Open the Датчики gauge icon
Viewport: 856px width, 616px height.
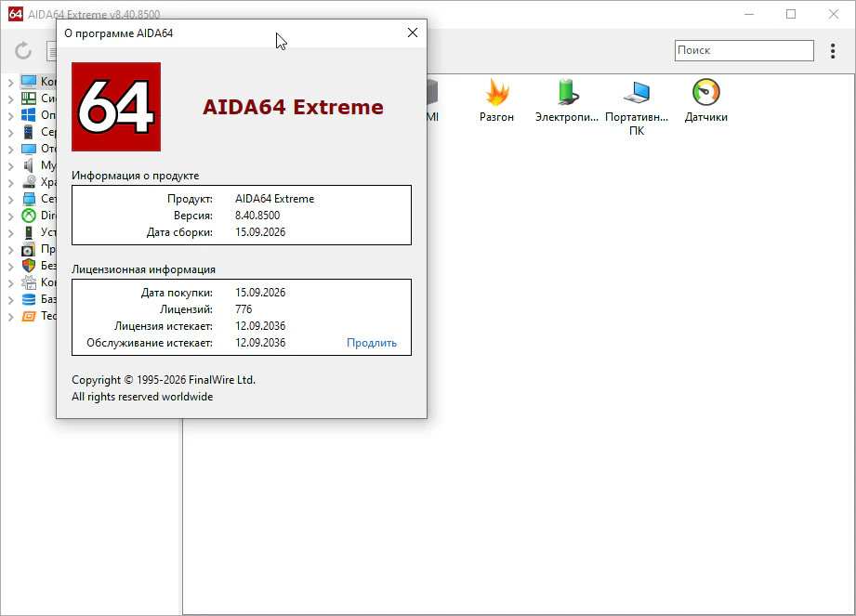705,92
